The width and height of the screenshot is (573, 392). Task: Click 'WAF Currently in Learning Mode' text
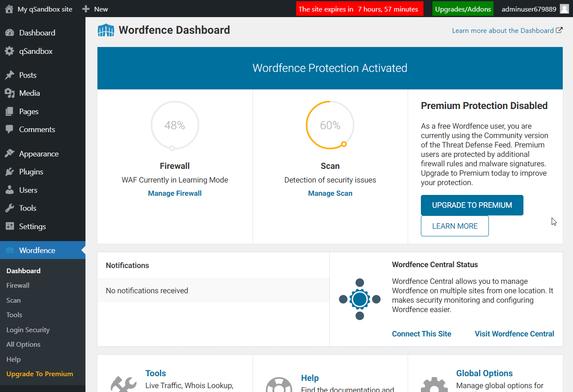[175, 180]
